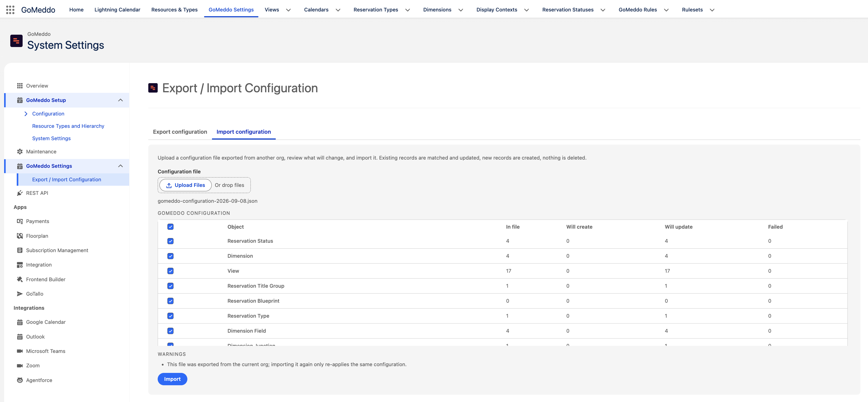The image size is (868, 402).
Task: Click the Outlook calendar icon
Action: [x=20, y=336]
